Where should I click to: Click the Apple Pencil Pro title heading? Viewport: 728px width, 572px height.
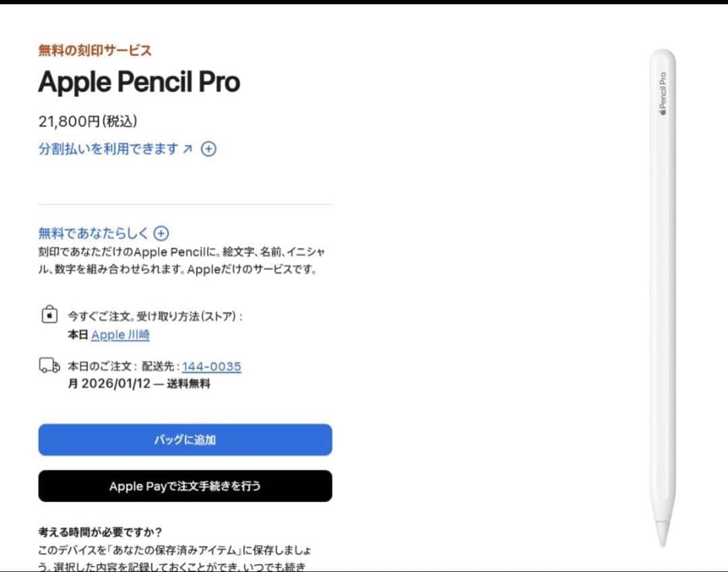pyautogui.click(x=139, y=82)
